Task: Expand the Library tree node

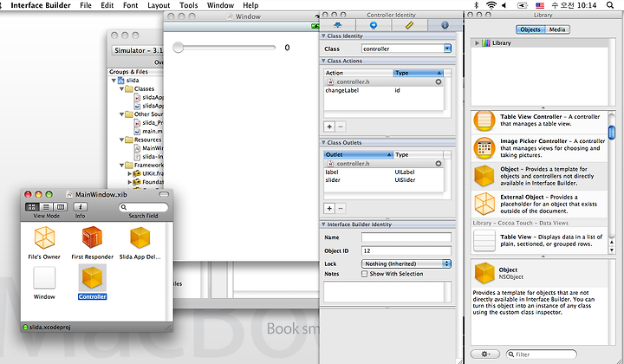Action: pos(477,43)
